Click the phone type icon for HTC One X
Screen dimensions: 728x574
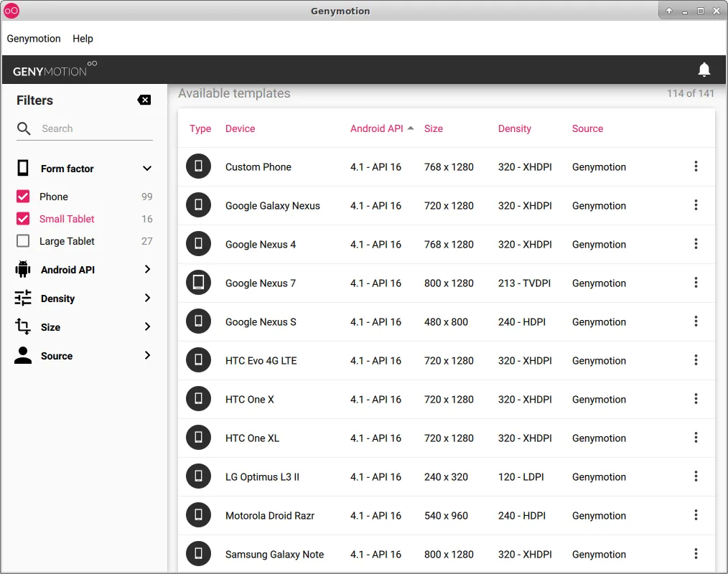(198, 399)
